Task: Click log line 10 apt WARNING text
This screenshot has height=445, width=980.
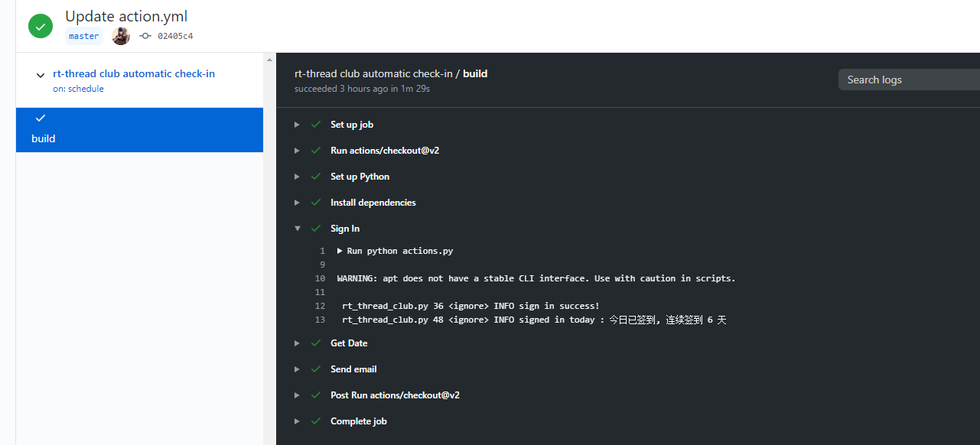Action: [x=536, y=278]
